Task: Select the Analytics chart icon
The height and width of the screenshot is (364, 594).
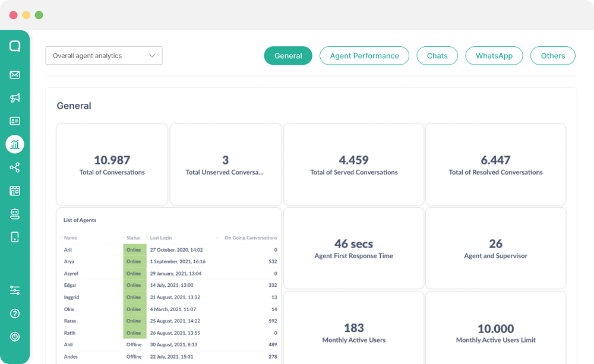Action: [15, 144]
